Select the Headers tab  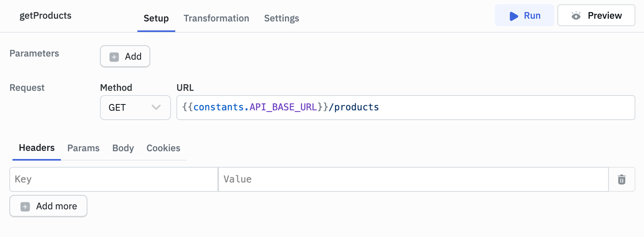pyautogui.click(x=37, y=148)
